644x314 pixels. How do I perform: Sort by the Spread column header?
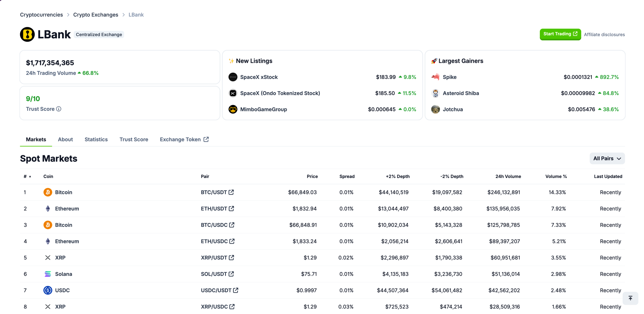347,176
